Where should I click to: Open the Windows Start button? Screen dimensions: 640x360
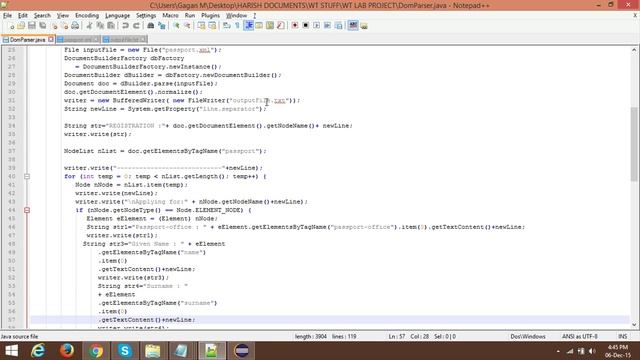coord(11,351)
